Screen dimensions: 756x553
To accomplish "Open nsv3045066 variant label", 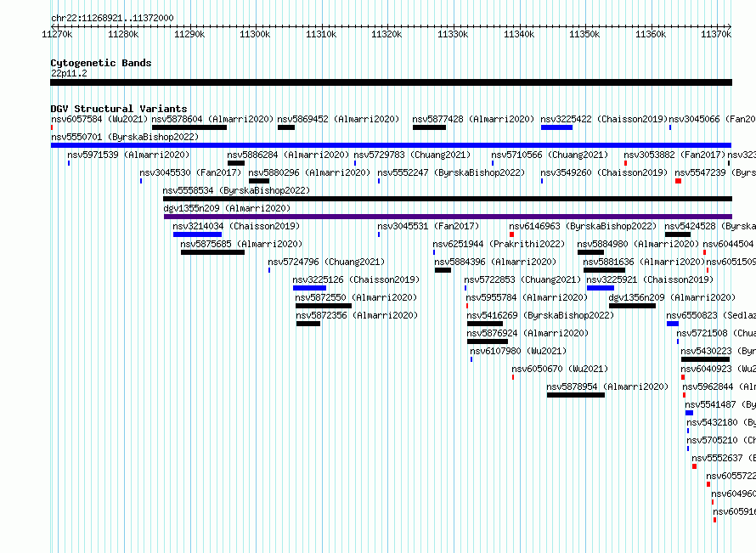I will click(x=712, y=119).
